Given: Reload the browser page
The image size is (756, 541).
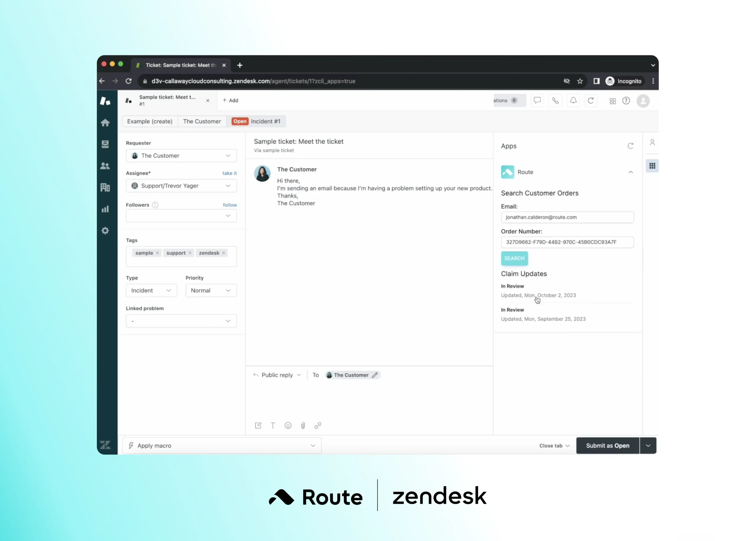Looking at the screenshot, I should pos(128,81).
